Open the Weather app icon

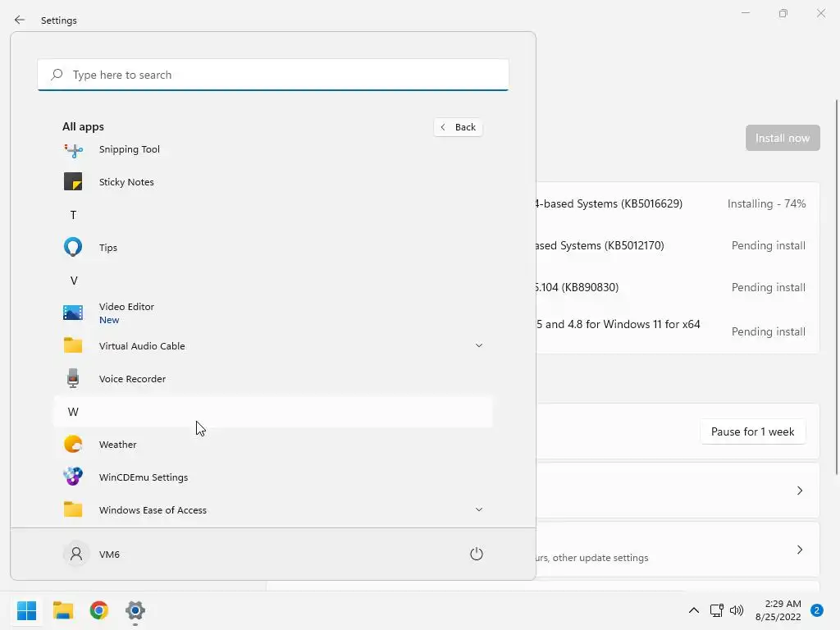[73, 444]
